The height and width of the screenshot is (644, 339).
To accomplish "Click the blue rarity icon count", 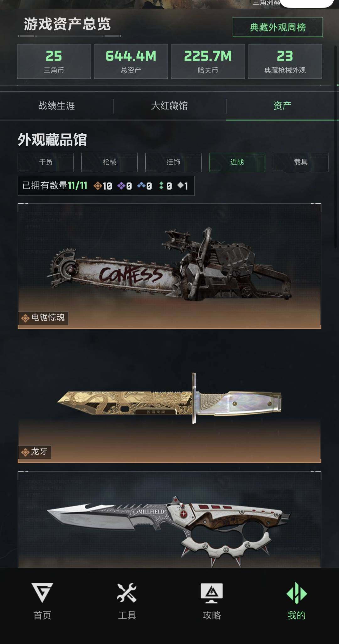I will pyautogui.click(x=144, y=186).
